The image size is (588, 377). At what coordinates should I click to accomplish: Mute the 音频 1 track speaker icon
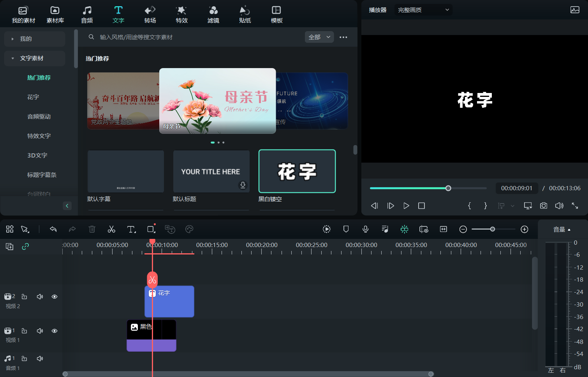click(x=40, y=358)
